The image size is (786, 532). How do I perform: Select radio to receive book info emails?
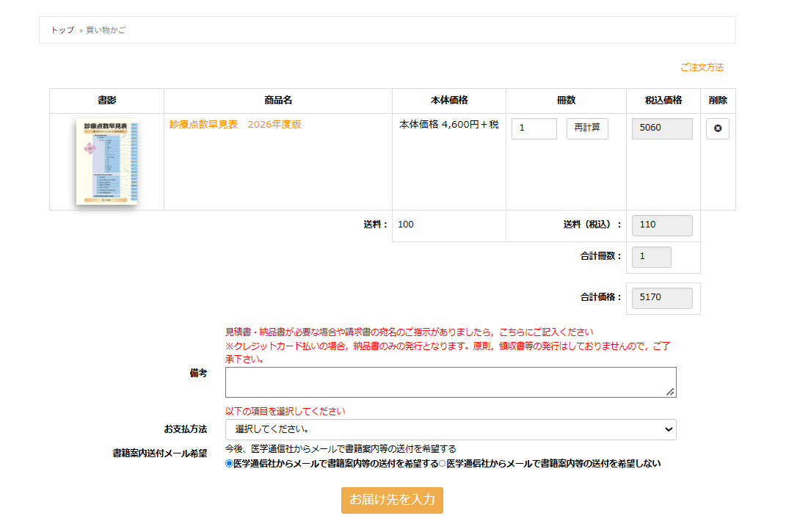[x=229, y=463]
